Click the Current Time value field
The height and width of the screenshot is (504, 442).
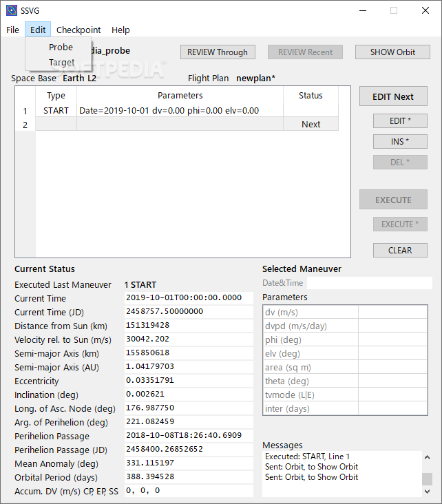189,297
